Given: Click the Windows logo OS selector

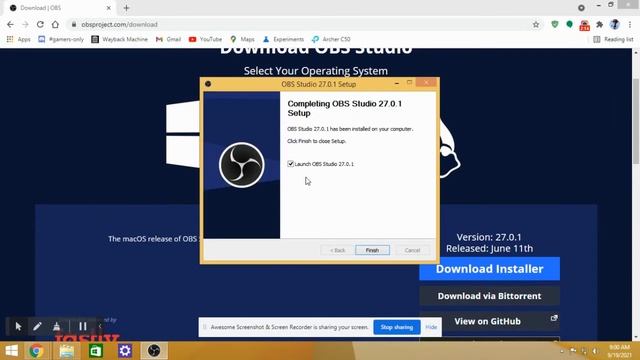Looking at the screenshot, I should [x=183, y=134].
